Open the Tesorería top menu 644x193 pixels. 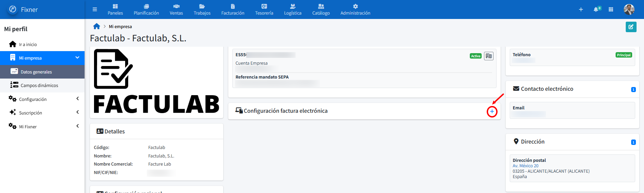[264, 9]
